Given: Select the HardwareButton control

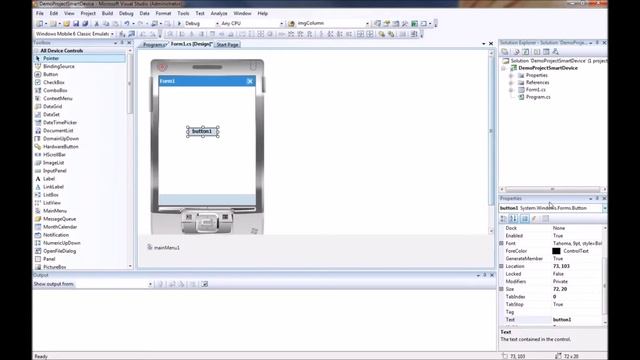Looking at the screenshot, I should point(61,147).
